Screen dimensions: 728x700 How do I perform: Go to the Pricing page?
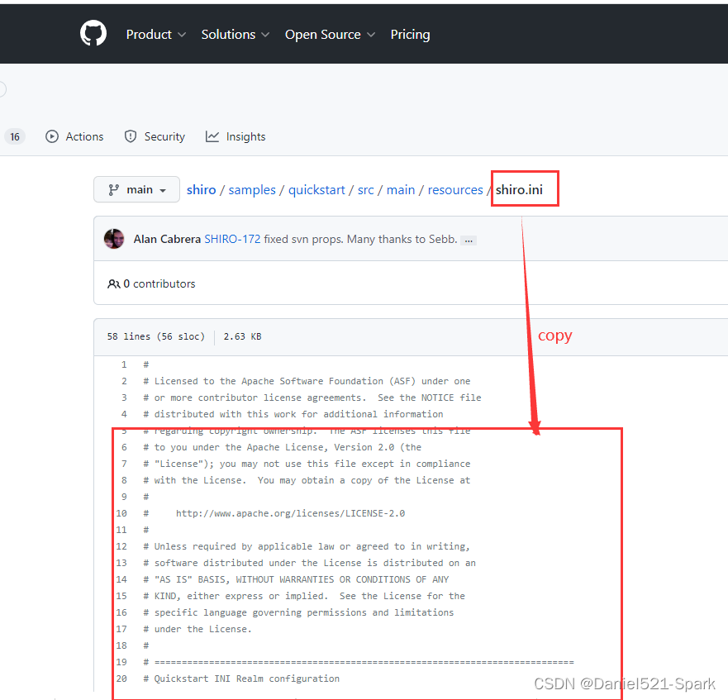[410, 35]
